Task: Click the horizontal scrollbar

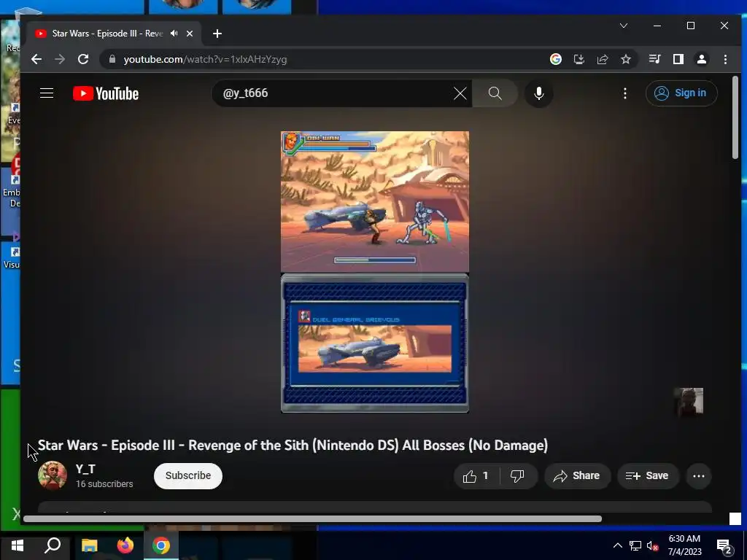Action: pos(312,518)
